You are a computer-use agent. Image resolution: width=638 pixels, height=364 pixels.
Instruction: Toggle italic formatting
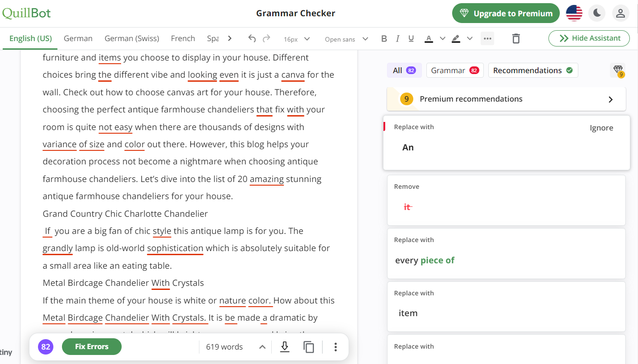pos(397,39)
